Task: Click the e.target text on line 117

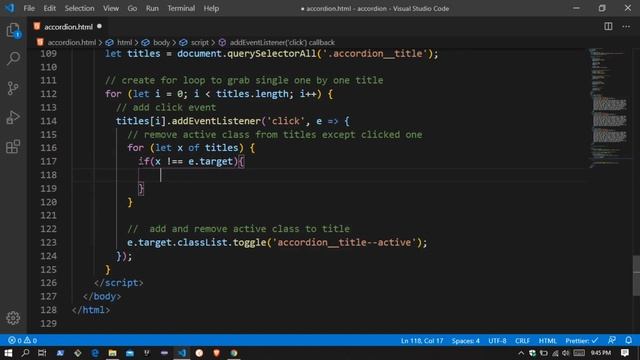Action: click(210, 162)
